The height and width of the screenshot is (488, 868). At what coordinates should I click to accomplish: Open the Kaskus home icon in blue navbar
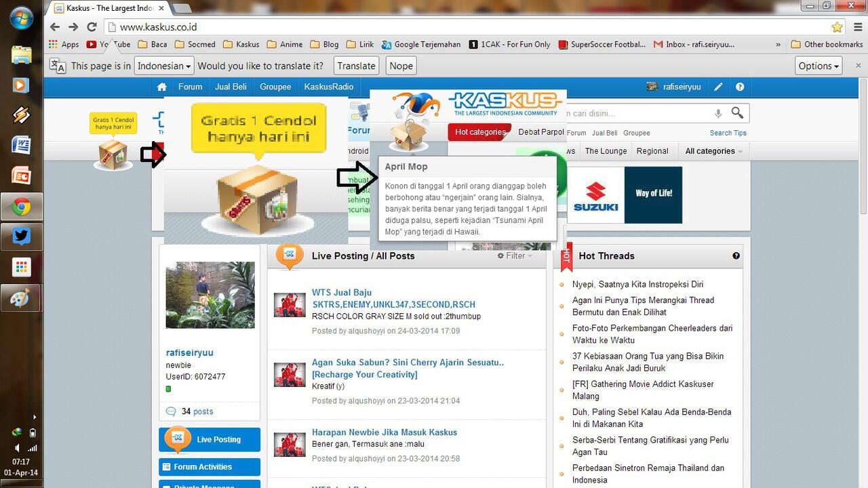point(161,87)
